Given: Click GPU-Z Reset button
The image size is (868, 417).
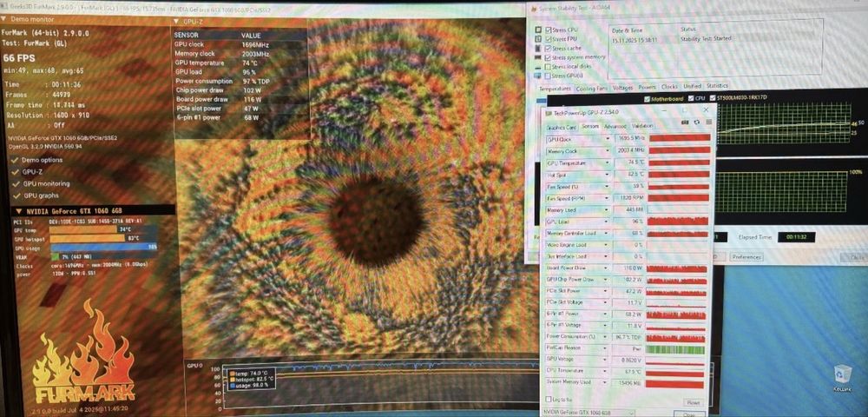Looking at the screenshot, I should pyautogui.click(x=692, y=402).
